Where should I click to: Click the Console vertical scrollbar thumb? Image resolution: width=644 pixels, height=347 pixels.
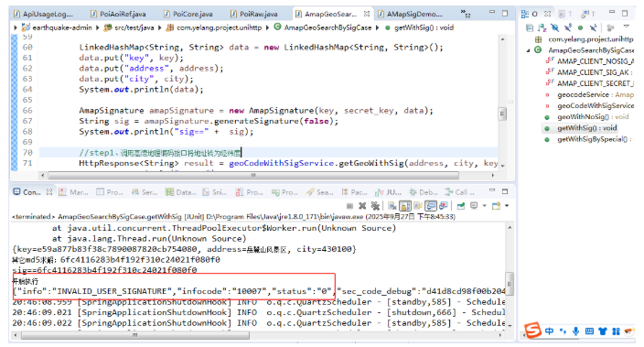tap(510, 284)
